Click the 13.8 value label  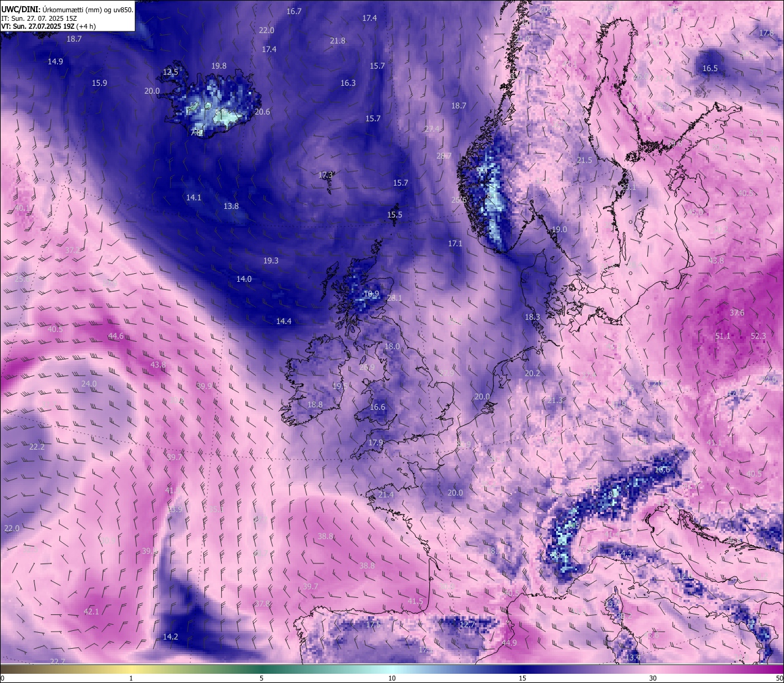pos(231,206)
